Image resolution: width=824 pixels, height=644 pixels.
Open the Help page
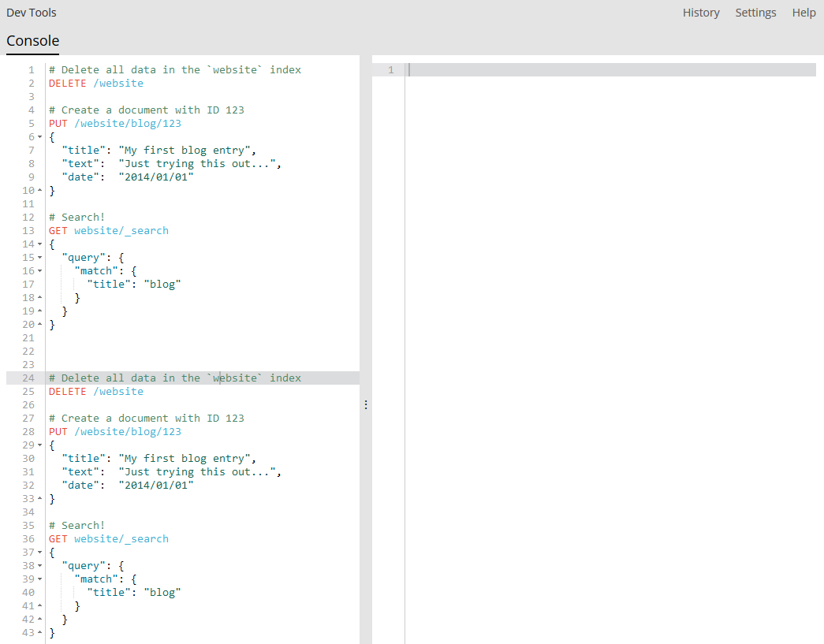tap(803, 12)
